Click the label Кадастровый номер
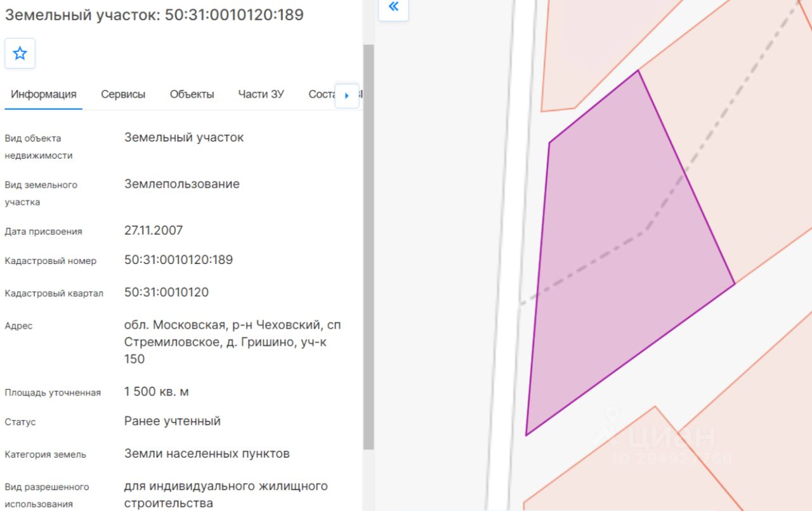 pyautogui.click(x=51, y=261)
